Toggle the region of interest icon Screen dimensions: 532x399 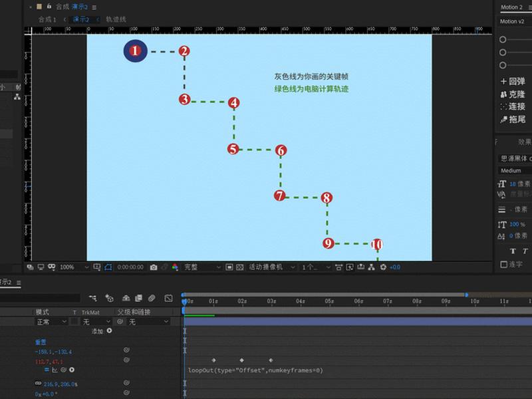229,267
